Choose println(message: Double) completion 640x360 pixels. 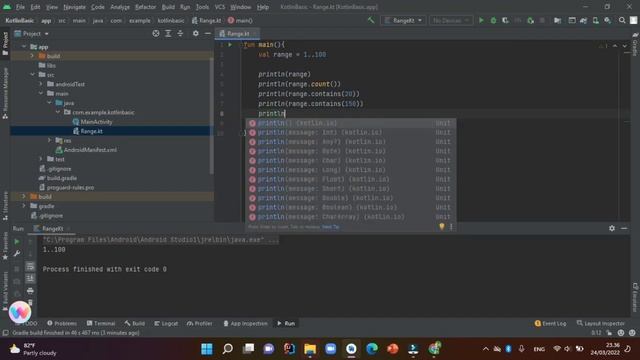[x=351, y=198]
